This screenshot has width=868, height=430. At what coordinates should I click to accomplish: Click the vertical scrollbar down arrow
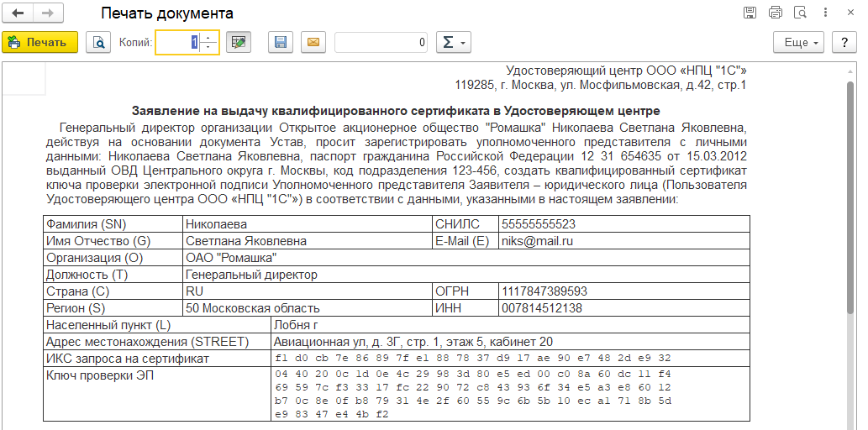tap(849, 422)
